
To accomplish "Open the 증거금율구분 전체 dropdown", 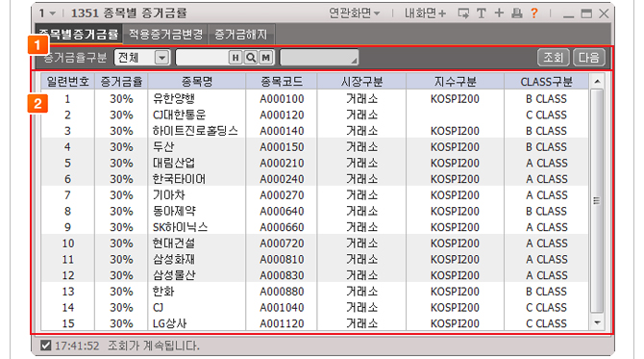I will click(x=162, y=58).
